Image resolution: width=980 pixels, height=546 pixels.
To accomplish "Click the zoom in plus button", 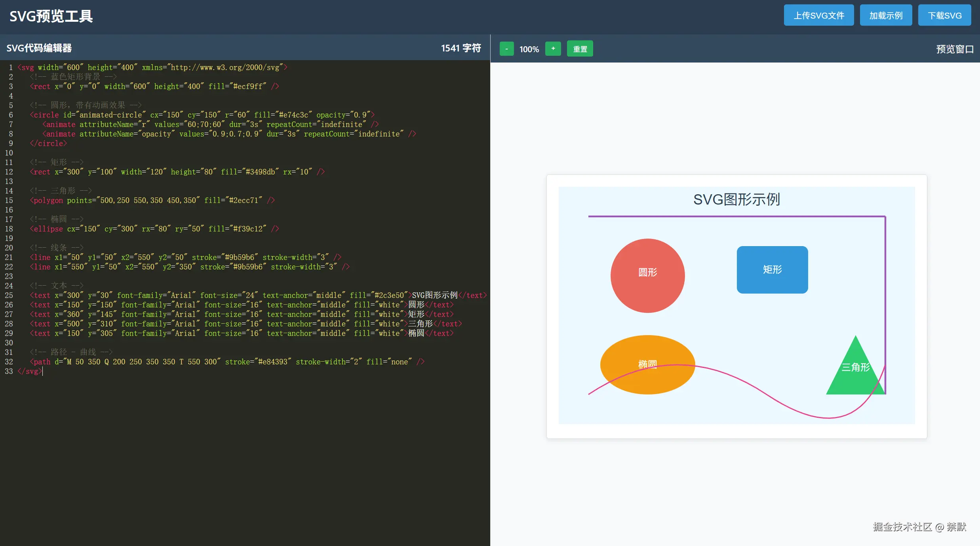I will pyautogui.click(x=553, y=49).
